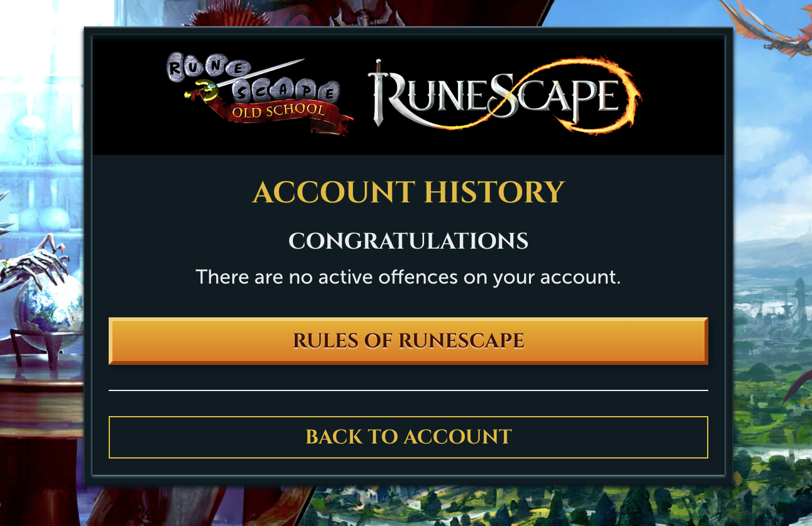The height and width of the screenshot is (526, 812).
Task: Click the red Old School ribbon banner
Action: 281,114
